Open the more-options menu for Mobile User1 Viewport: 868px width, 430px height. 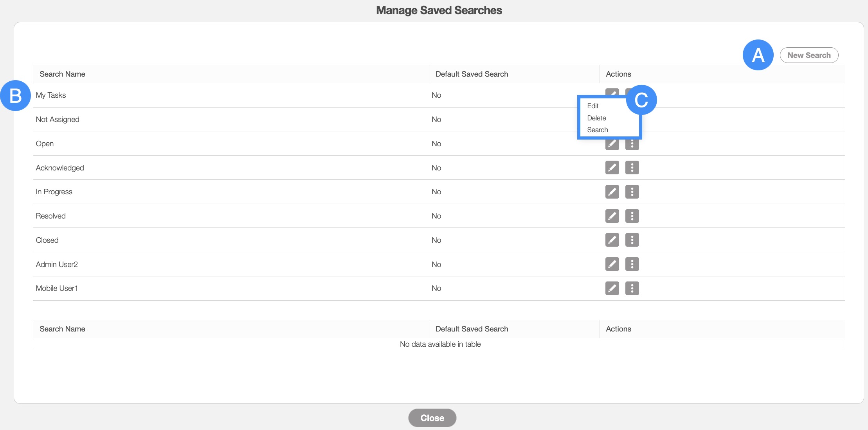[632, 288]
